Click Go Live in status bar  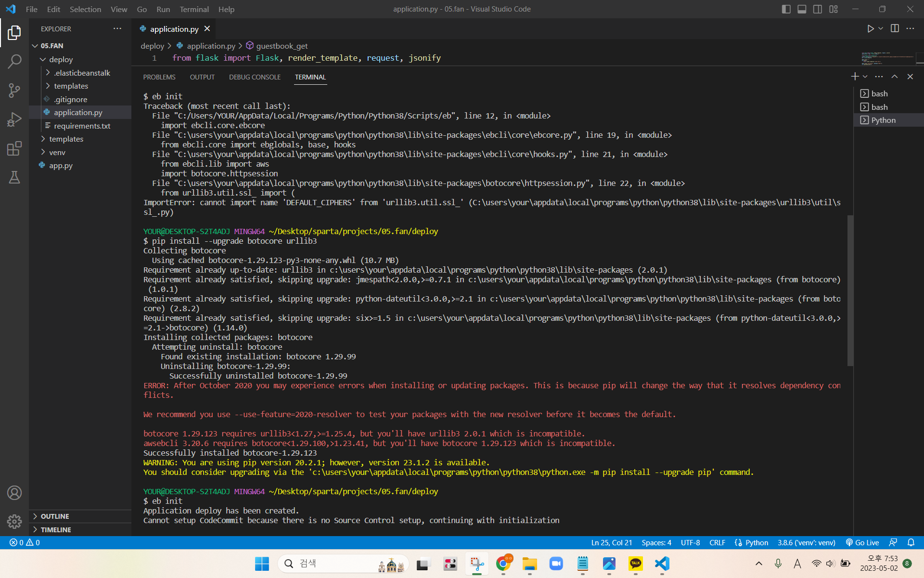(862, 542)
